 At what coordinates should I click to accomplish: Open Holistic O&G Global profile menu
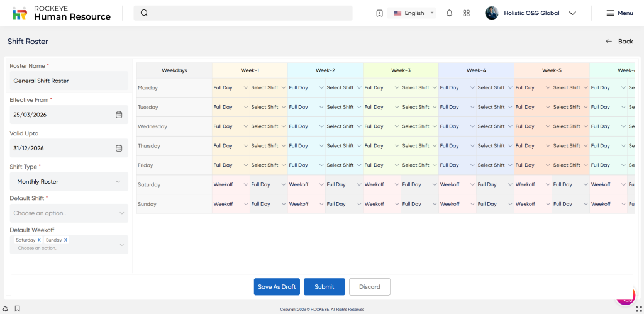coord(531,13)
